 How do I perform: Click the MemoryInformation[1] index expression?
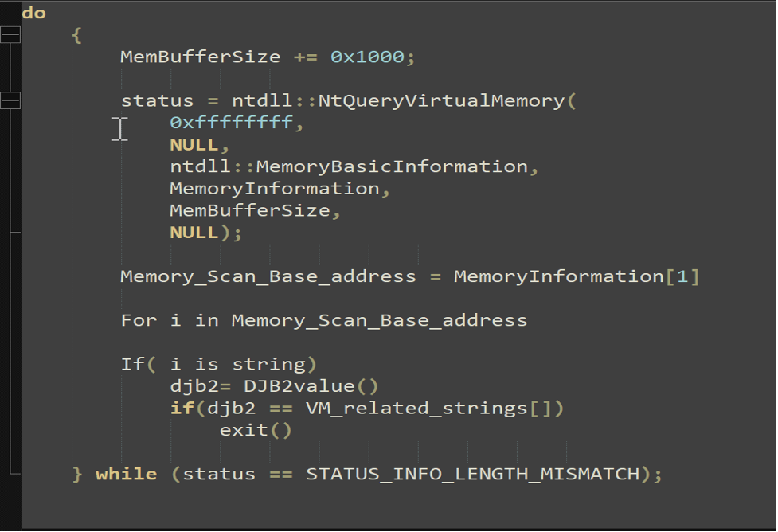click(x=577, y=276)
